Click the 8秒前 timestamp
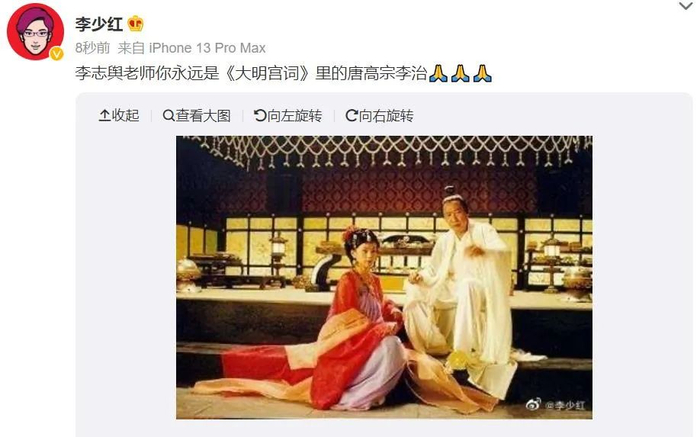 click(92, 48)
